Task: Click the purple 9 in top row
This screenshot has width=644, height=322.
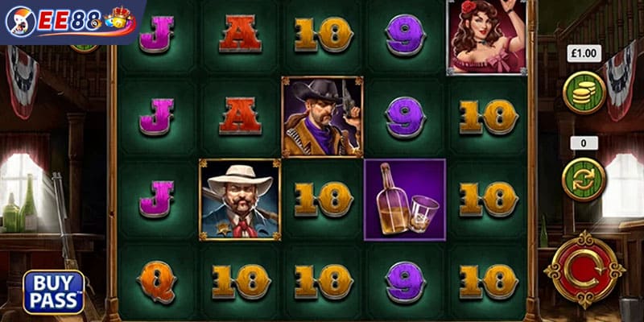Action: tap(406, 35)
